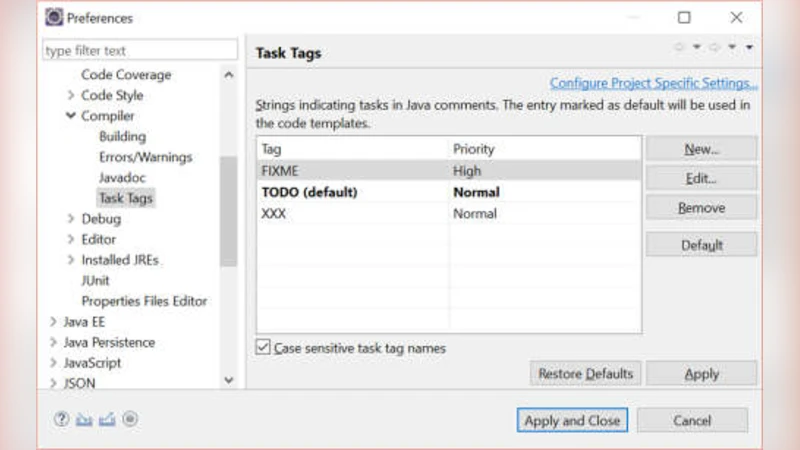Screen dimensions: 800x450
Task: Toggle Case sensitive task tag names checkbox
Action: (263, 348)
